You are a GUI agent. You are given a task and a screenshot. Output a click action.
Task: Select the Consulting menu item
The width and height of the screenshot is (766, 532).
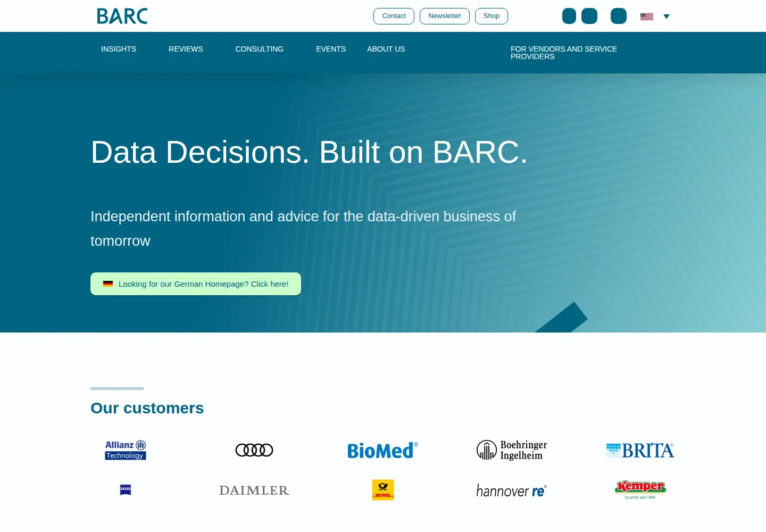pos(260,49)
